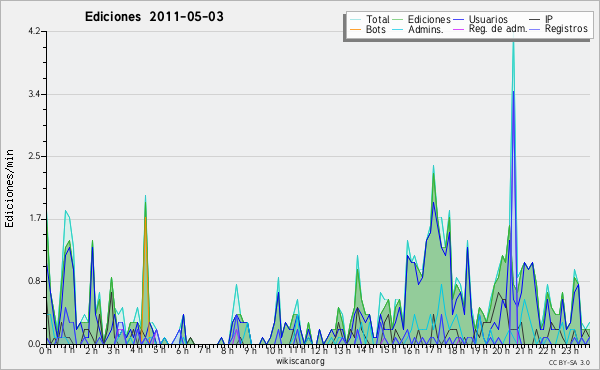This screenshot has width=600, height=370.
Task: Click the Ediciones legend label
Action: (x=429, y=19)
